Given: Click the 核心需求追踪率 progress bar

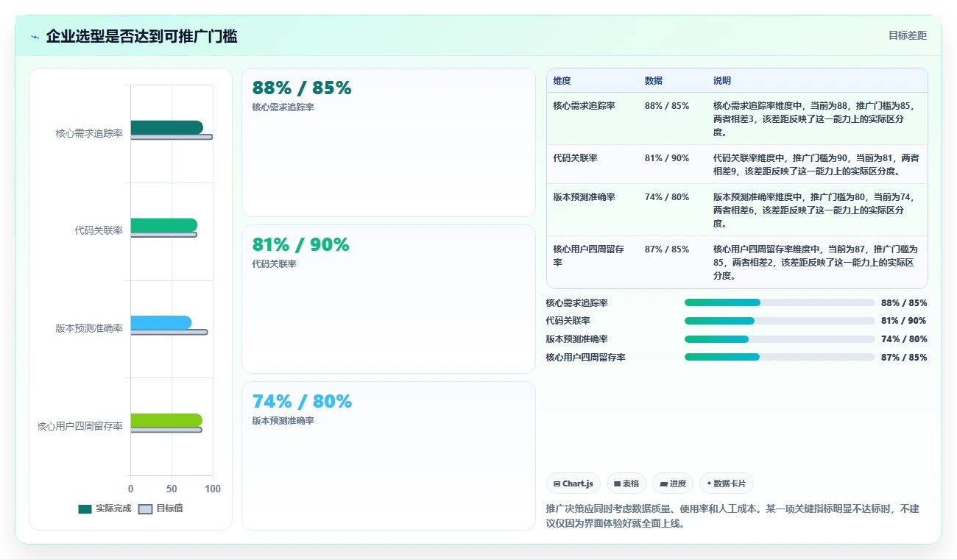Looking at the screenshot, I should (x=780, y=302).
